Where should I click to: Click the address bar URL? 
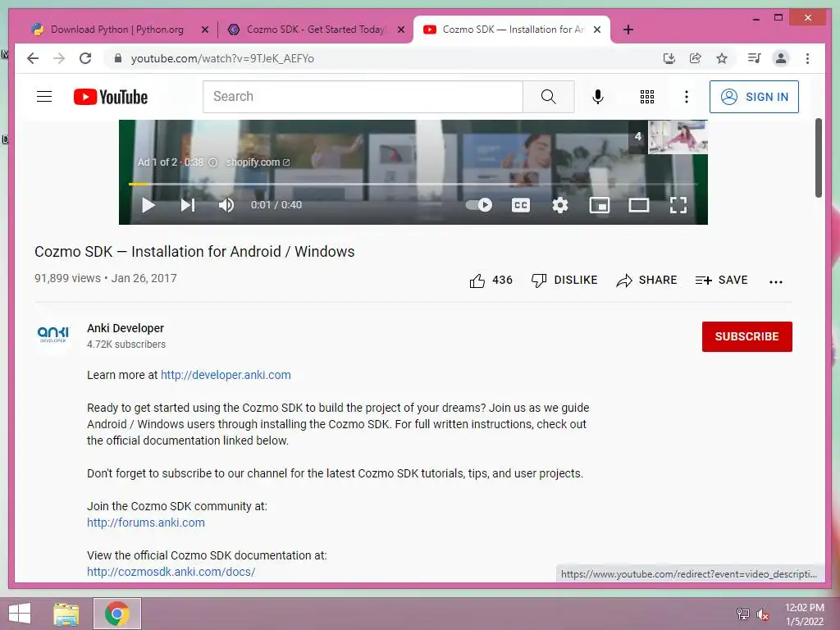(222, 58)
